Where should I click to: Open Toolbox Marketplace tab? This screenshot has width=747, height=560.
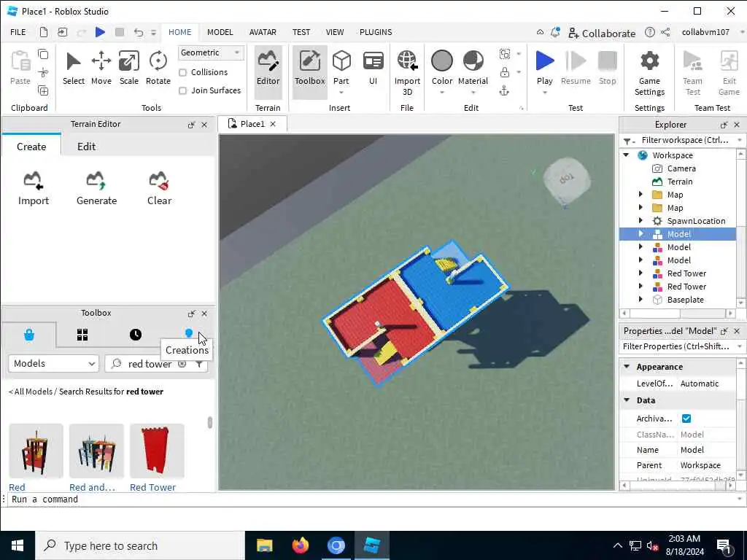point(29,335)
